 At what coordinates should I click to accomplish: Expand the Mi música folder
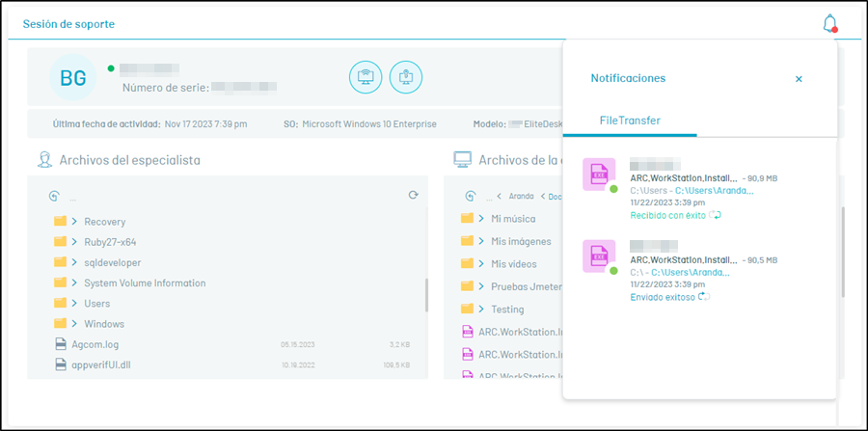click(x=481, y=219)
